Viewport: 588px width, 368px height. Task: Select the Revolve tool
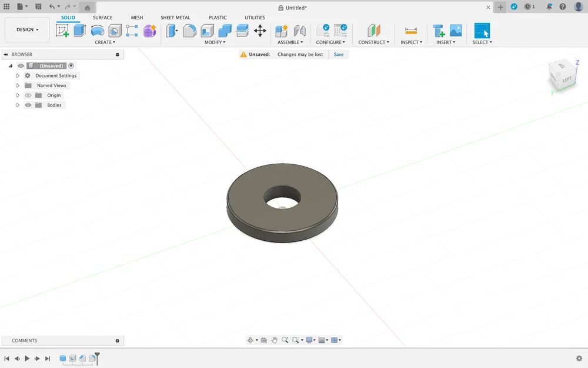(x=97, y=31)
